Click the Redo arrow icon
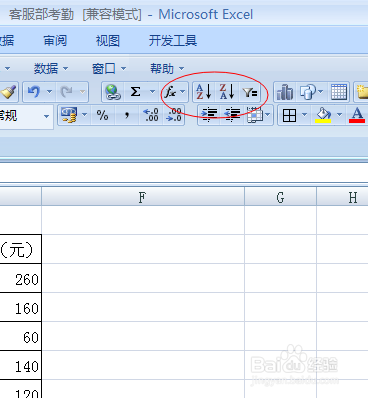 [x=67, y=92]
